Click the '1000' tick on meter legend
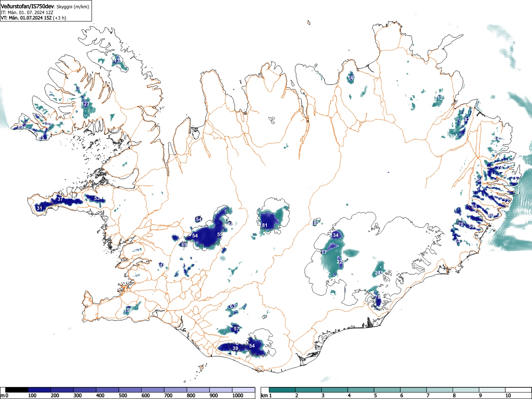 point(238,396)
